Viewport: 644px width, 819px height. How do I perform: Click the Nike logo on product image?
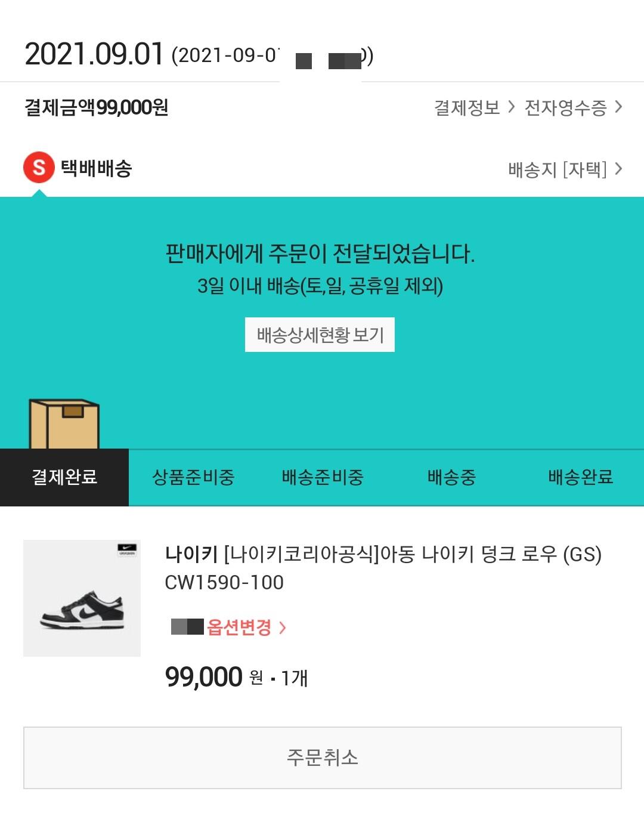pos(127,549)
